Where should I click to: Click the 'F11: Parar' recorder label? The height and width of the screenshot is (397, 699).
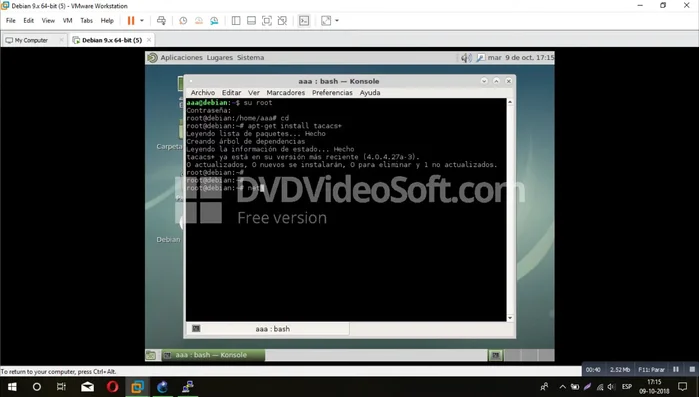coord(651,369)
